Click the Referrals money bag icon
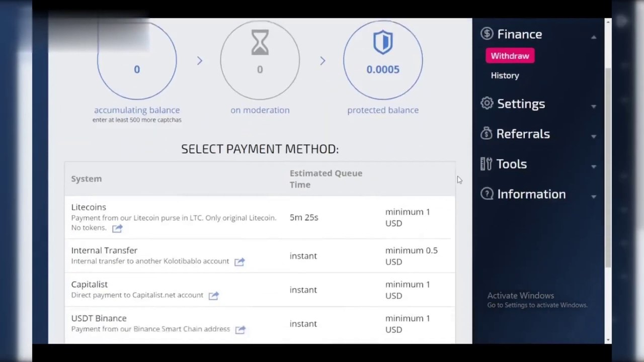Viewport: 644px width, 362px height. tap(486, 133)
